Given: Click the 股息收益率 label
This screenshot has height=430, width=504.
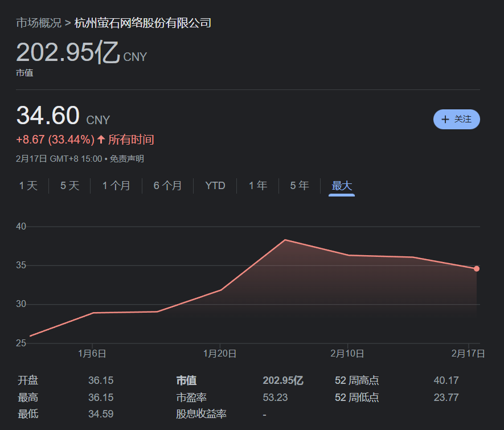Looking at the screenshot, I should (201, 414).
